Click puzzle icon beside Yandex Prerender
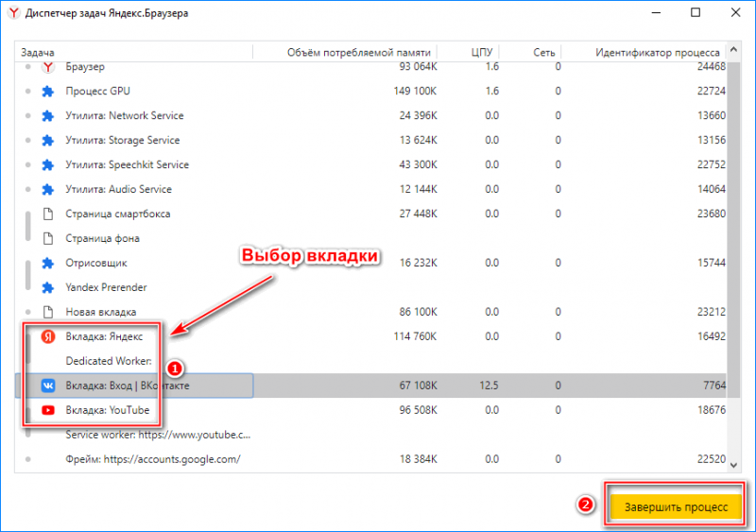756x532 pixels. click(x=48, y=287)
